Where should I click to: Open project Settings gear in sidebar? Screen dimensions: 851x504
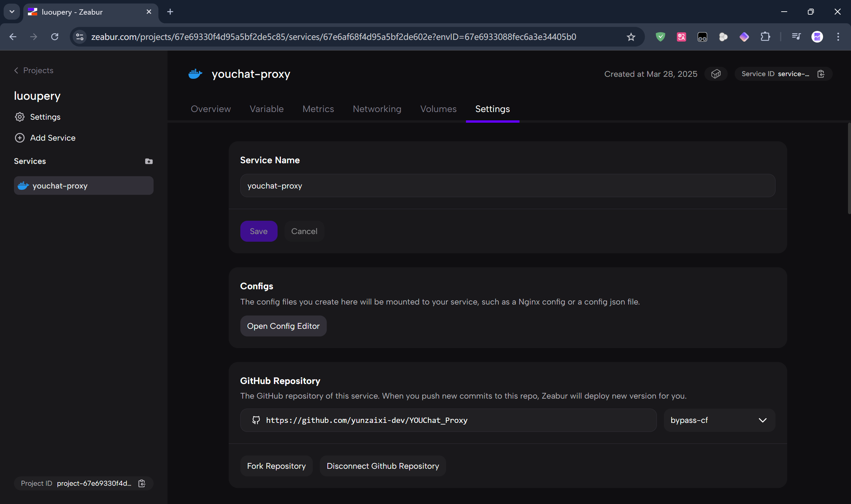point(20,117)
